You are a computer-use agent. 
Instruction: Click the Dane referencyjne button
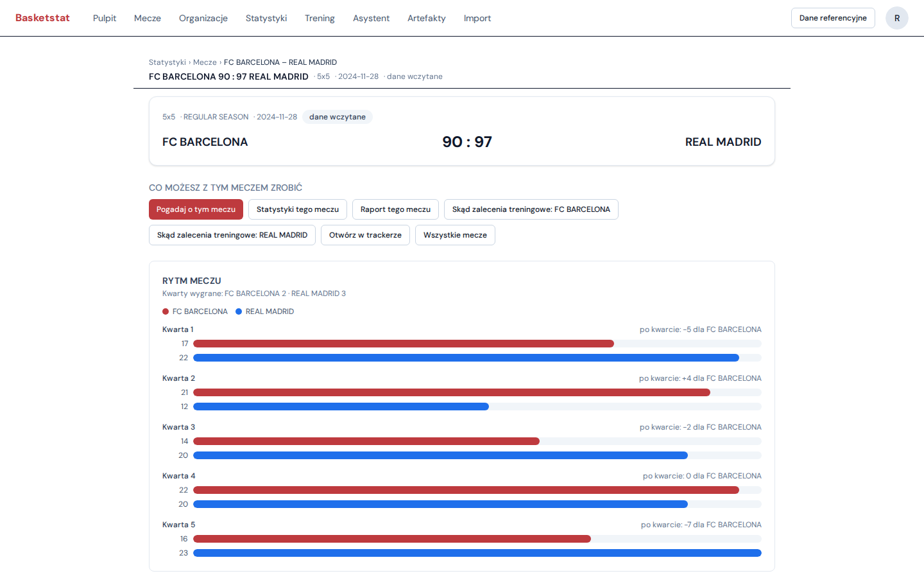[833, 18]
